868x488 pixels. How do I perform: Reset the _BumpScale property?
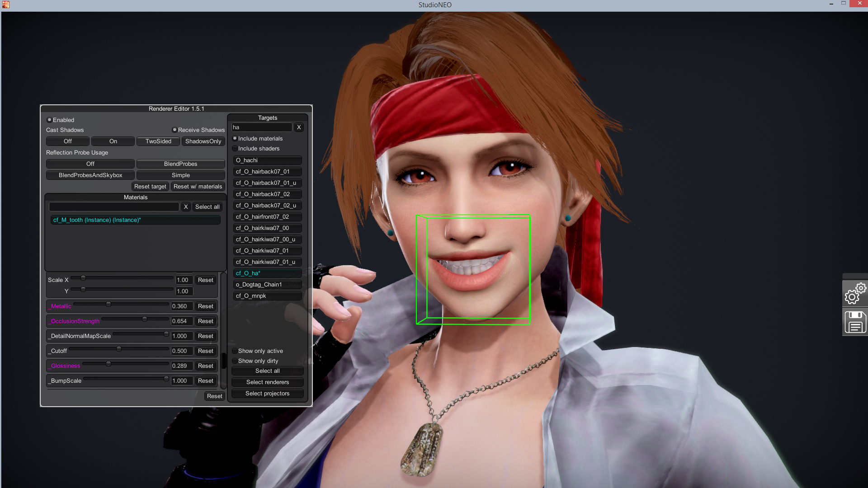(205, 380)
